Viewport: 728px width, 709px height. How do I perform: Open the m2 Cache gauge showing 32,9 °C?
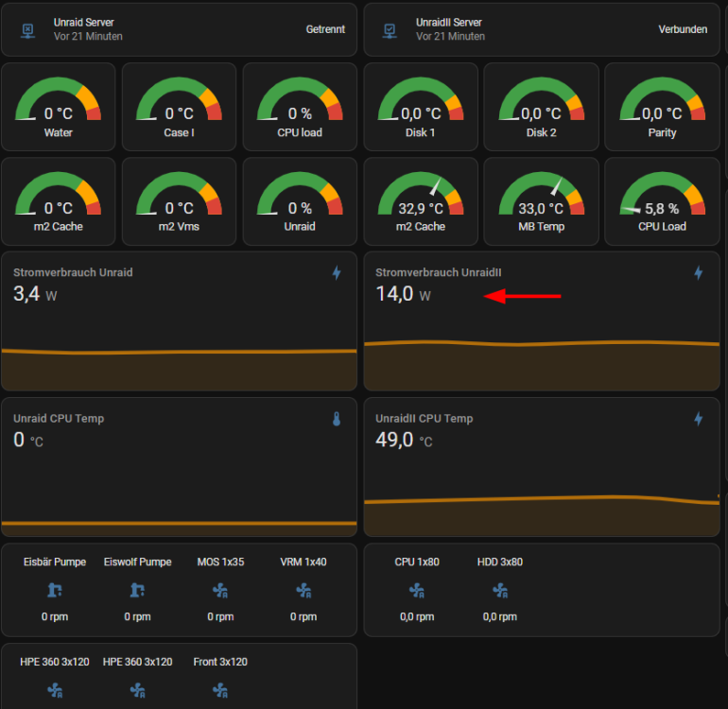pos(421,201)
